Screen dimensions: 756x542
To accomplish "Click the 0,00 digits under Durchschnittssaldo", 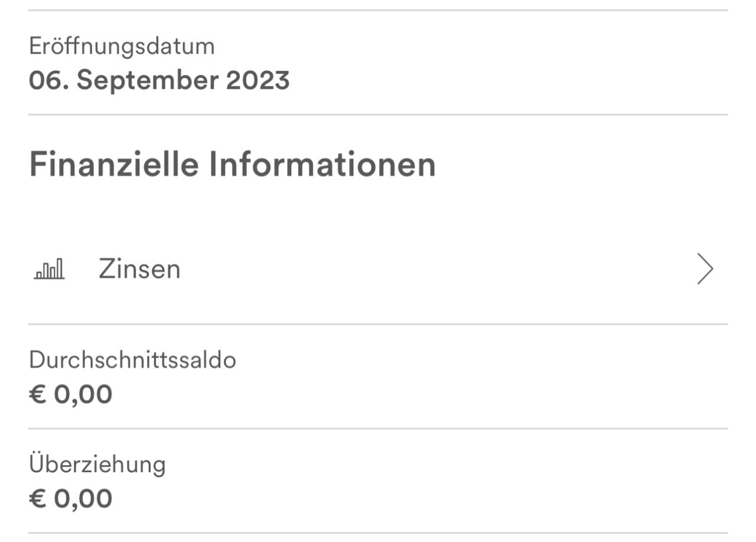I will (83, 394).
